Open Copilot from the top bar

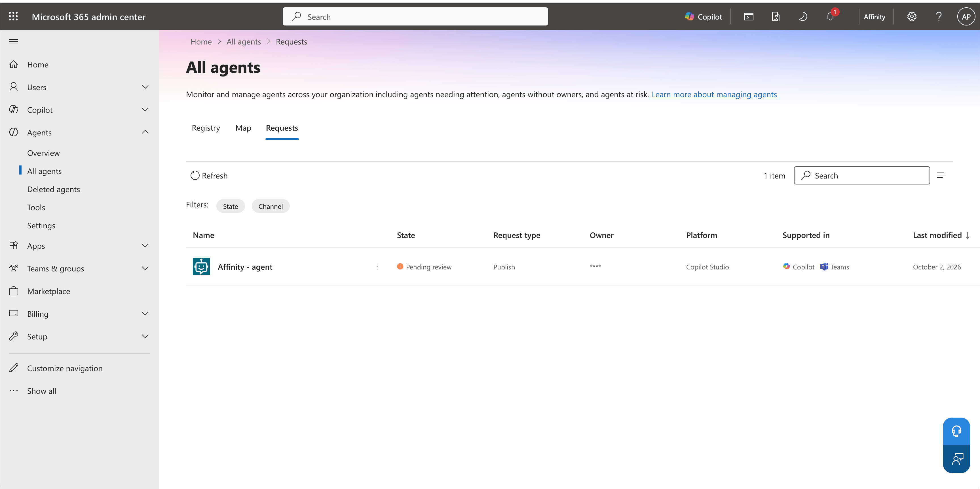[704, 16]
